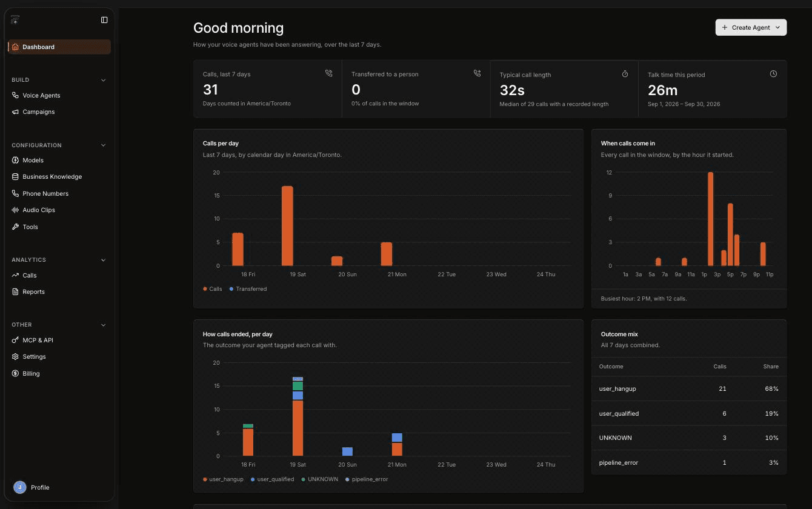Image resolution: width=812 pixels, height=509 pixels.
Task: Click the Campaigns megaphone icon
Action: (16, 111)
